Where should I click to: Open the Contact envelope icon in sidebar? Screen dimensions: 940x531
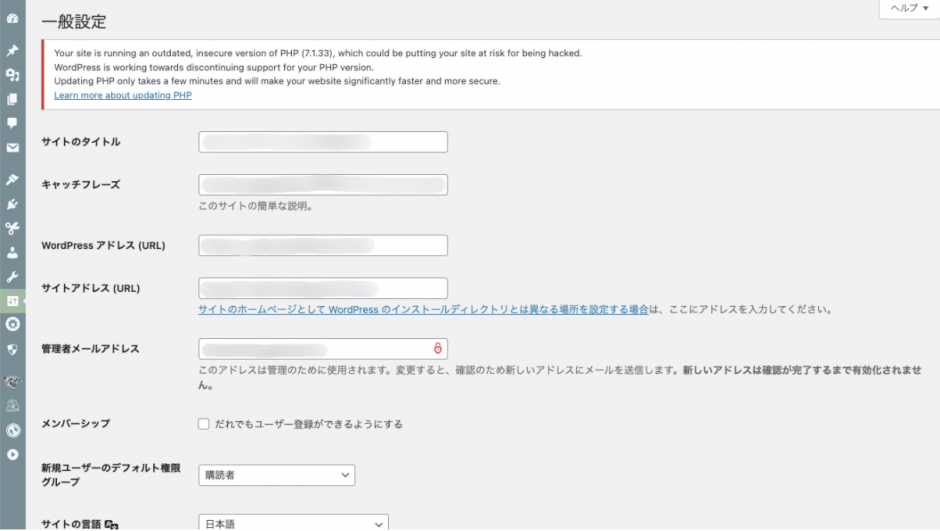click(12, 148)
